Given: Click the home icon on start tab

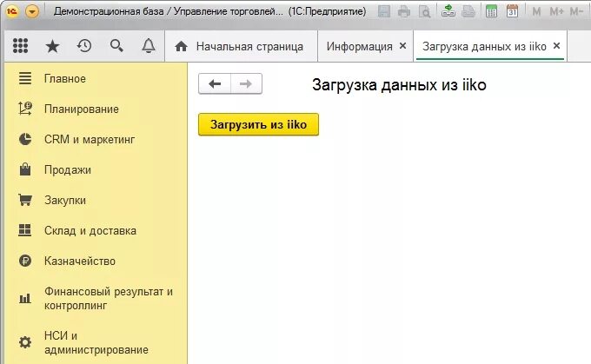Looking at the screenshot, I should tap(182, 46).
